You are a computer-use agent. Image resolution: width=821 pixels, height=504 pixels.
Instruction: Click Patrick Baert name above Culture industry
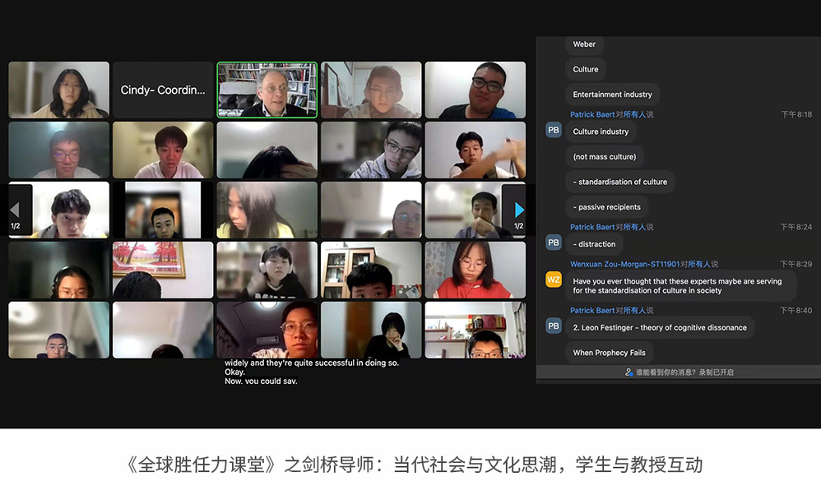point(592,114)
